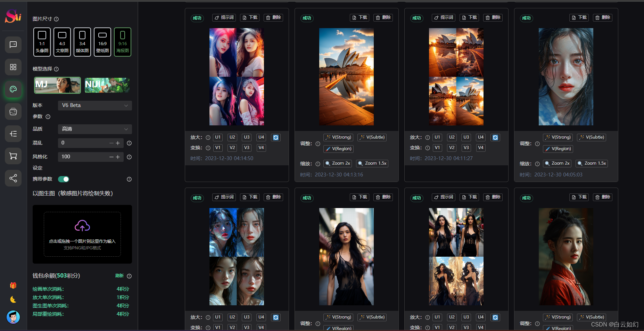
Task: Click refresh icon on 04:11:27 card
Action: point(495,138)
